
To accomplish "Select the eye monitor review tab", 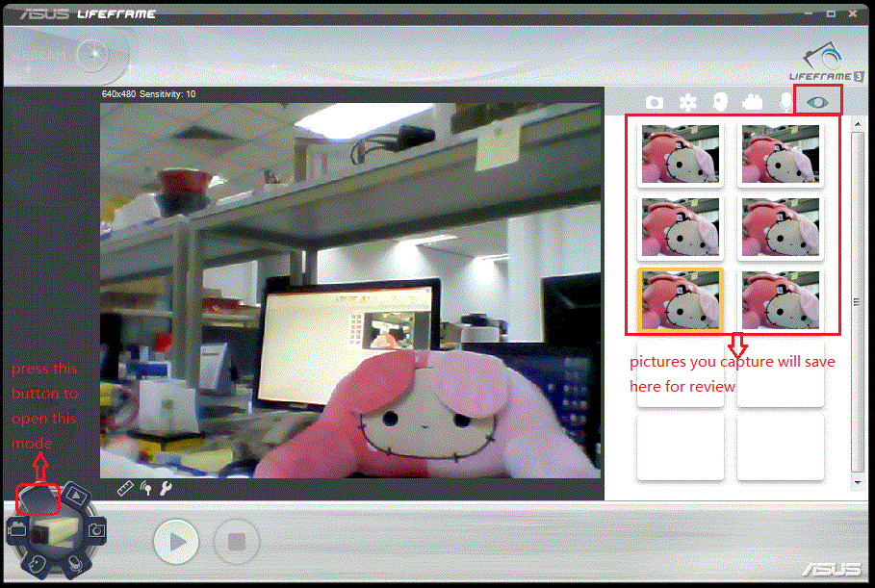I will click(x=817, y=101).
